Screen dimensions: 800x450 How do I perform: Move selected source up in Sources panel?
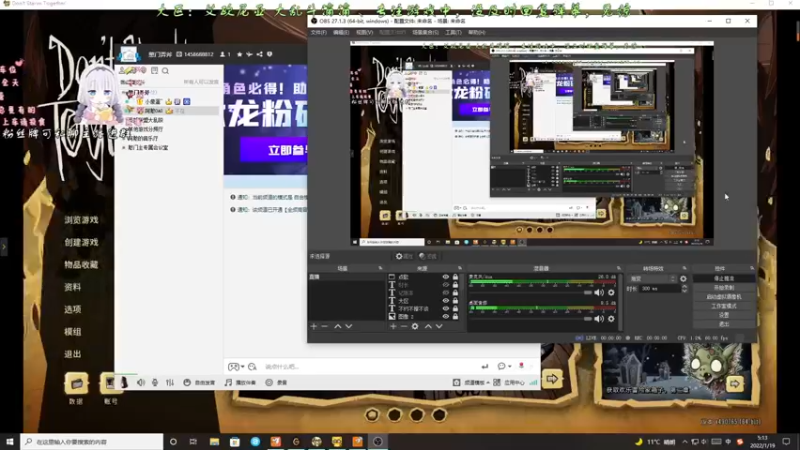428,326
